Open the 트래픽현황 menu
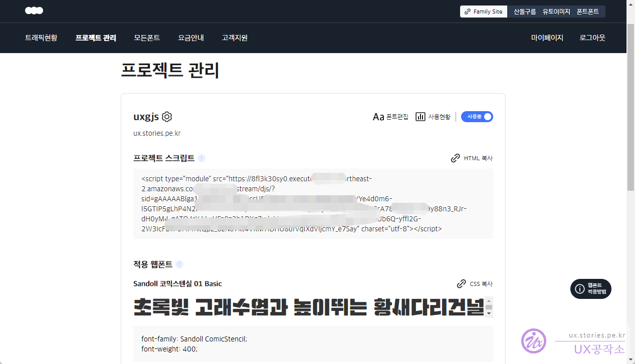Viewport: 635px width, 364px height. [x=41, y=38]
